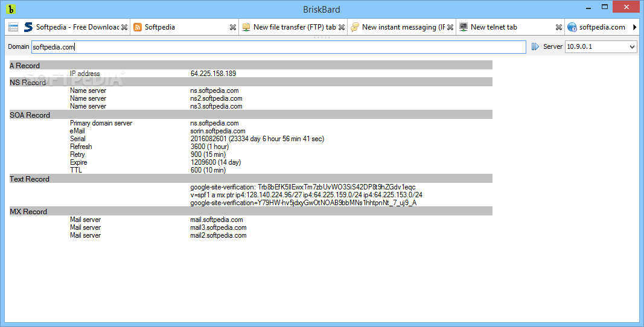
Task: Select the A Record section header
Action: coord(251,65)
